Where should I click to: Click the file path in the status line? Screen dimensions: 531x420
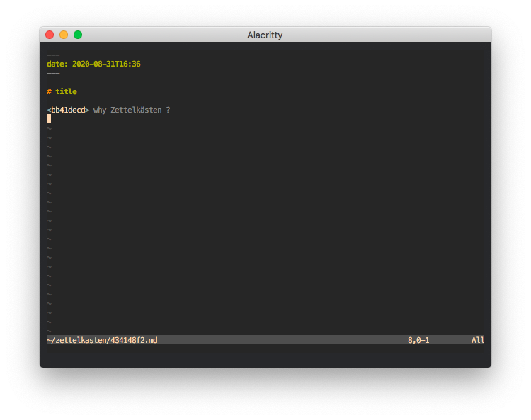point(102,340)
